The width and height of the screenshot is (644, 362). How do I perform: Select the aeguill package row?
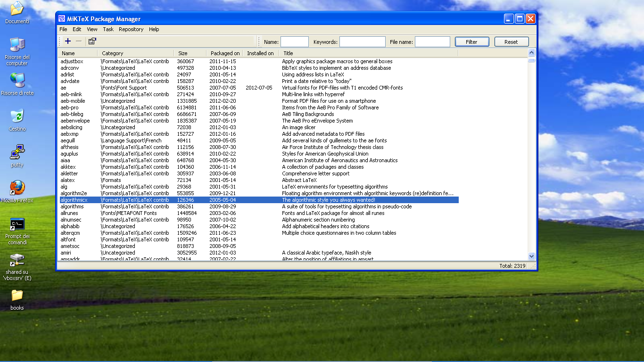pyautogui.click(x=258, y=140)
